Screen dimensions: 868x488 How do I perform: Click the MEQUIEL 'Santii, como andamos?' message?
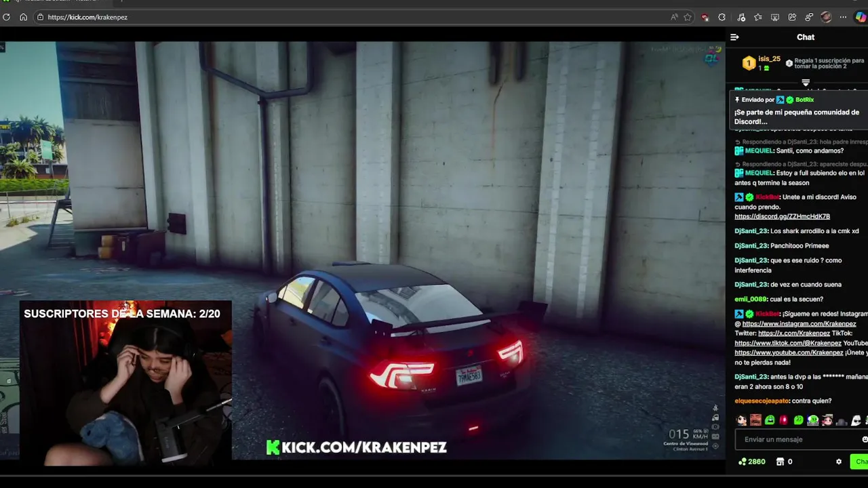point(789,150)
